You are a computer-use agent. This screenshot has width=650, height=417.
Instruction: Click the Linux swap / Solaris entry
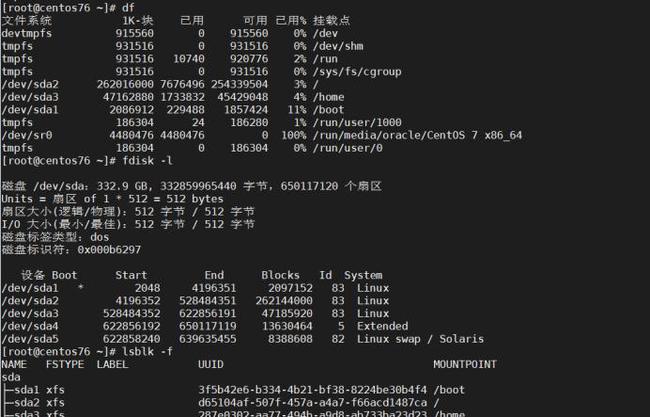point(407,338)
